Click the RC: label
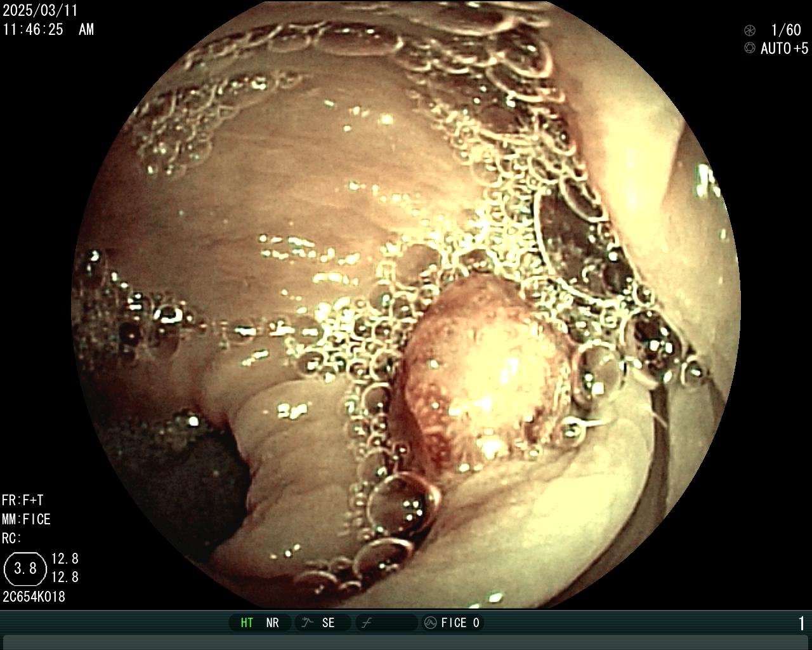The width and height of the screenshot is (812, 650). [x=11, y=538]
